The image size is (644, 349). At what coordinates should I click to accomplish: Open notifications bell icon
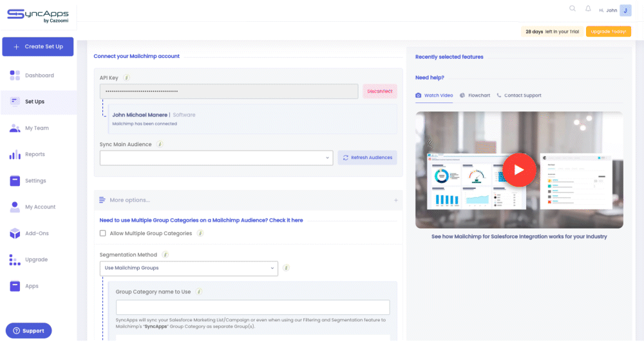[x=588, y=8]
